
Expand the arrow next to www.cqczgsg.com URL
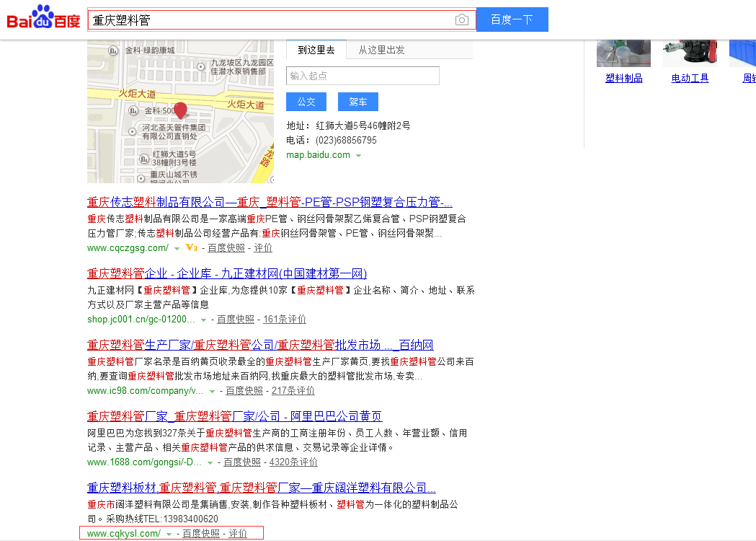point(175,247)
